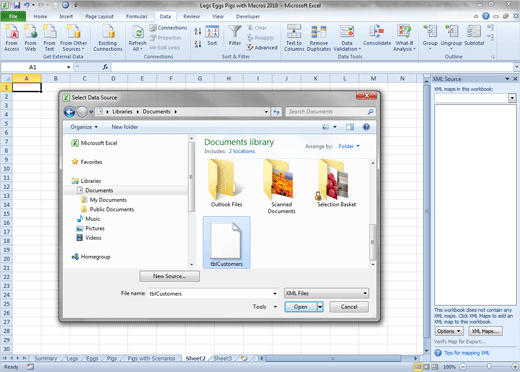Open the Tools menu in dialog
Image resolution: width=520 pixels, height=372 pixels.
click(265, 307)
